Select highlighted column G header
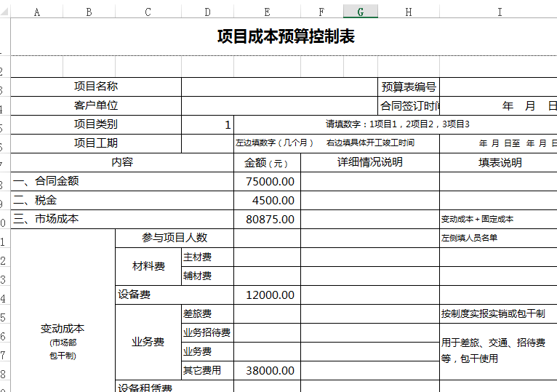 point(361,12)
